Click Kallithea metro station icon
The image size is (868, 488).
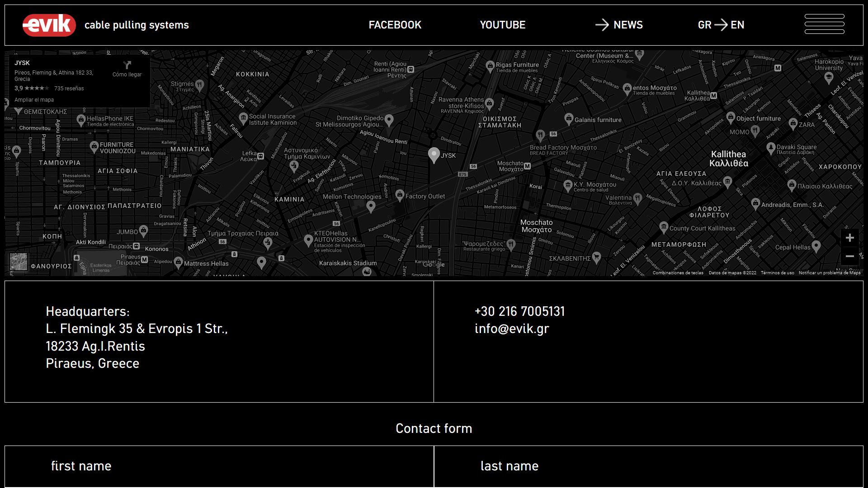click(x=713, y=95)
